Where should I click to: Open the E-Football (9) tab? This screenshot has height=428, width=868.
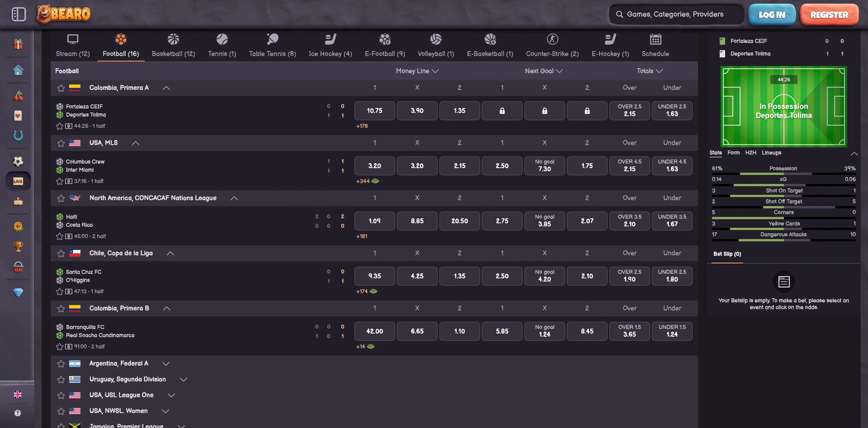coord(385,46)
